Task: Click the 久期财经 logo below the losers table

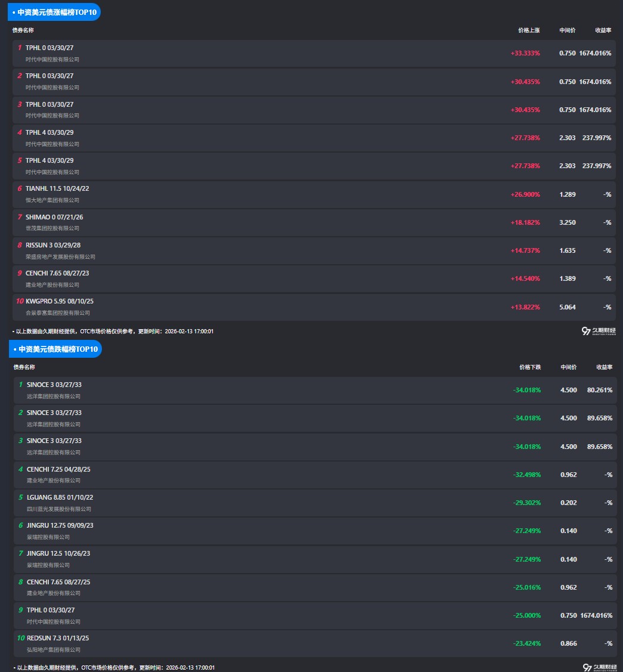Action: click(x=599, y=667)
